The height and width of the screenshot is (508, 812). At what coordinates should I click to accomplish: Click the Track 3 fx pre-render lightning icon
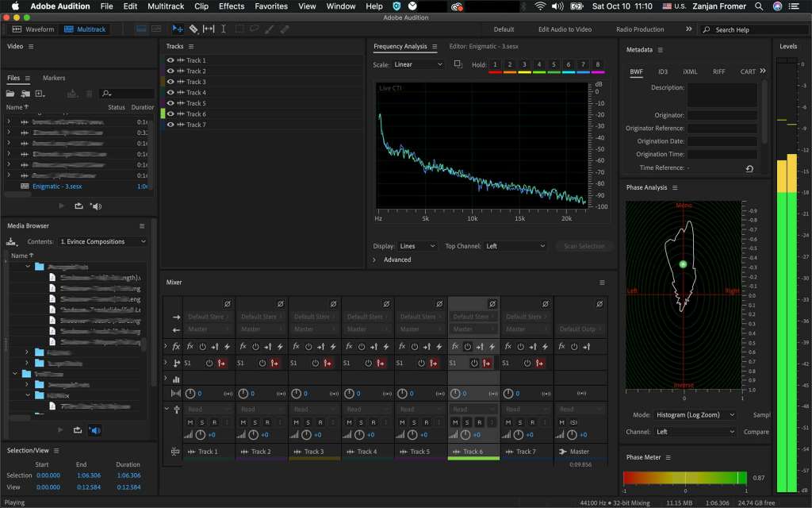click(x=333, y=346)
